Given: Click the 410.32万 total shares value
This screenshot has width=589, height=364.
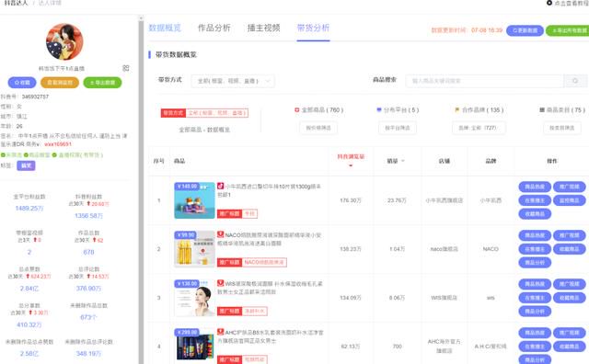Looking at the screenshot, I should click(29, 325).
